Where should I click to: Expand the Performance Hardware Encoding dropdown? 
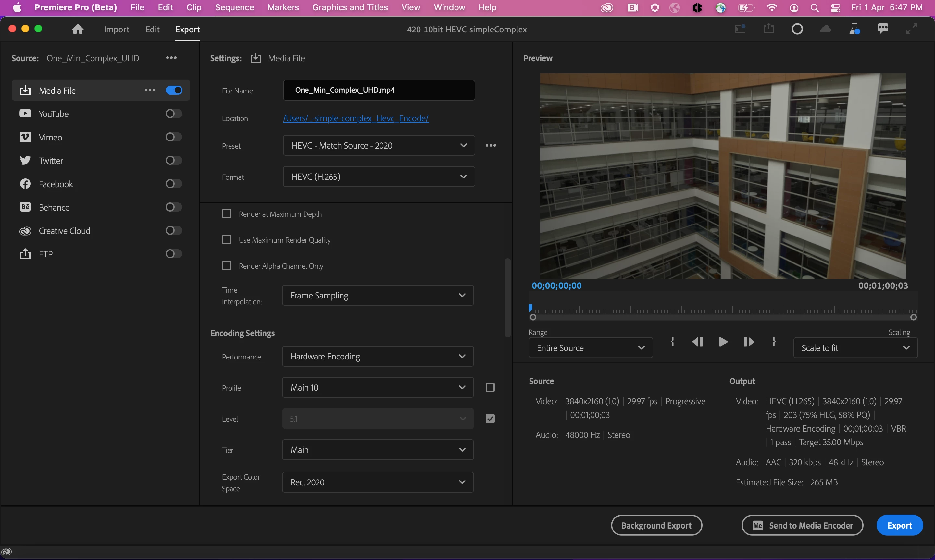tap(378, 357)
